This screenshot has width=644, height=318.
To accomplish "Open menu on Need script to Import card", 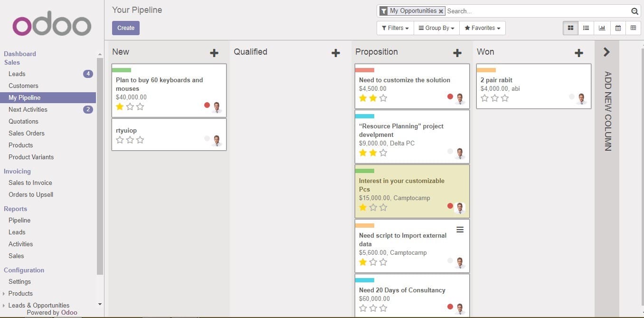I will coord(460,230).
